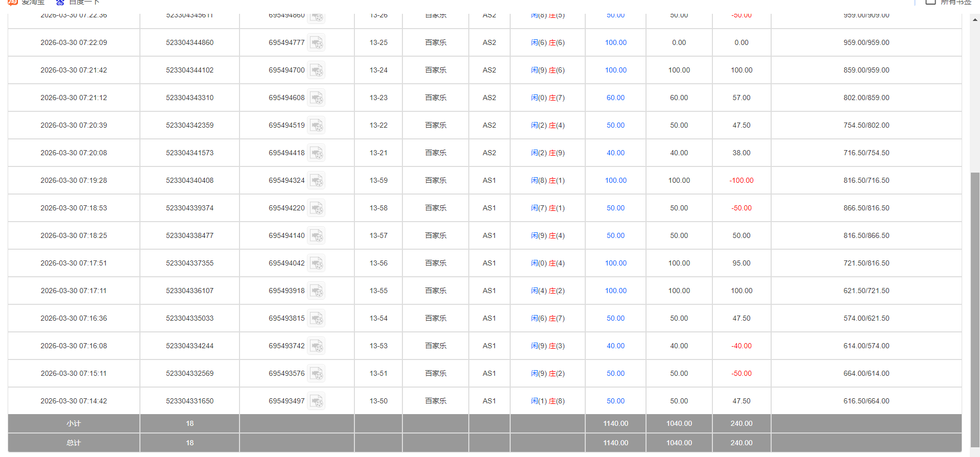Open bet amount link for round 13-59
980x457 pixels.
click(615, 180)
